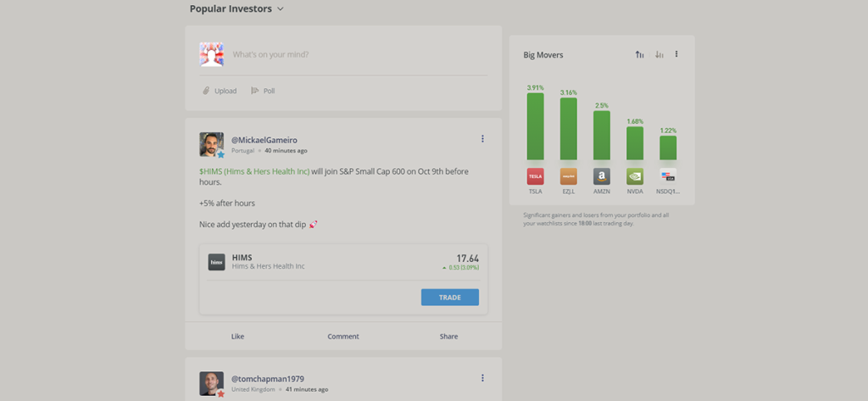Open MickaelGameiro's profile picture
This screenshot has width=868, height=401.
point(211,144)
